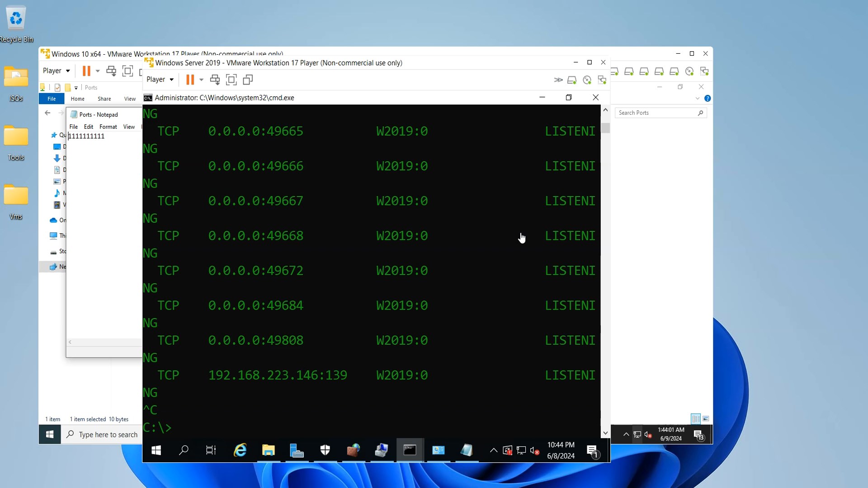Show hidden icons in Server system tray

[x=494, y=450]
